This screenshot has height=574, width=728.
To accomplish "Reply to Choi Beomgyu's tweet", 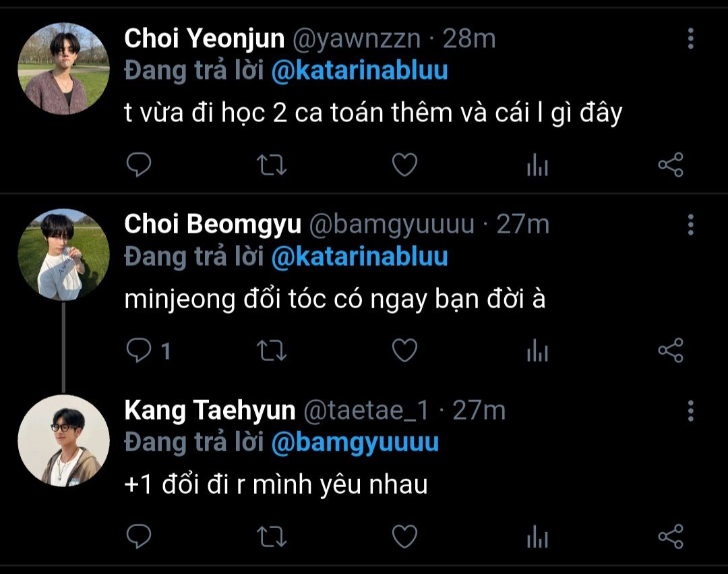I will (139, 350).
